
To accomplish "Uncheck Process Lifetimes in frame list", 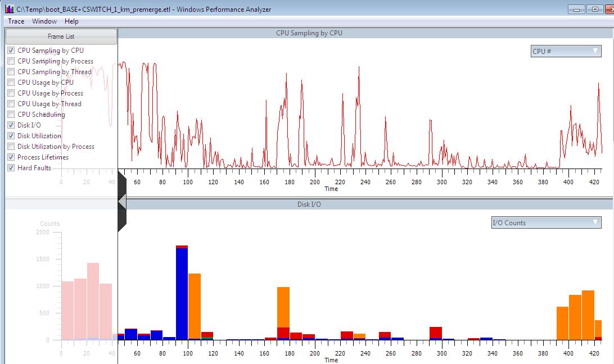I will 11,157.
